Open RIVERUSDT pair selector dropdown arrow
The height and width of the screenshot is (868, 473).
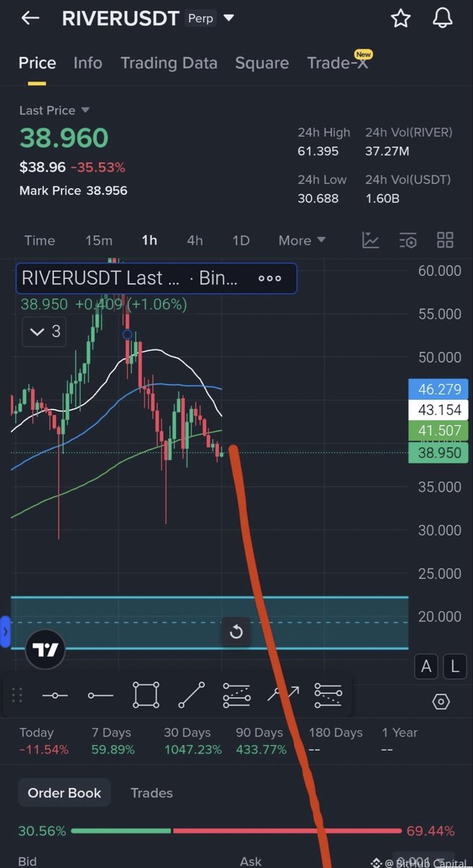point(229,18)
